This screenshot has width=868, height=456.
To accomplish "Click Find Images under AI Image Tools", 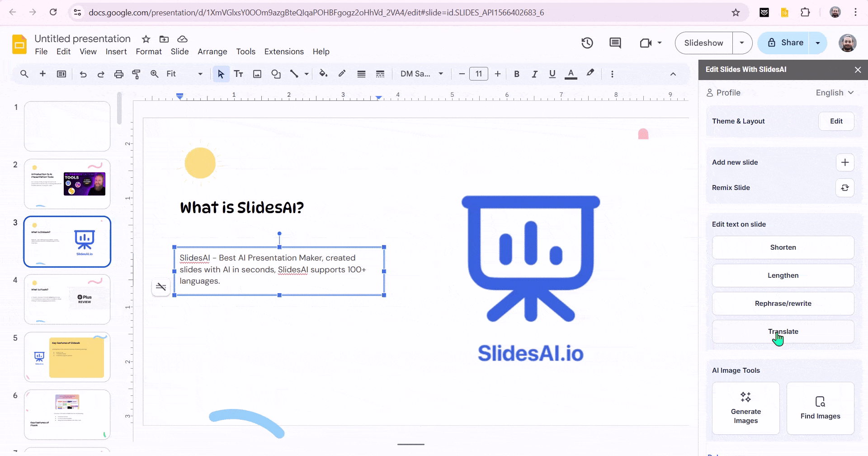I will 820,408.
